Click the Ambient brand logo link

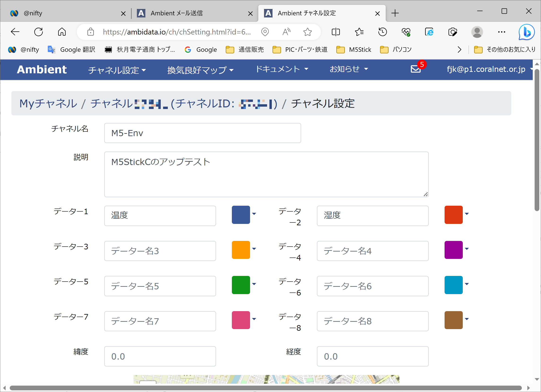click(42, 70)
